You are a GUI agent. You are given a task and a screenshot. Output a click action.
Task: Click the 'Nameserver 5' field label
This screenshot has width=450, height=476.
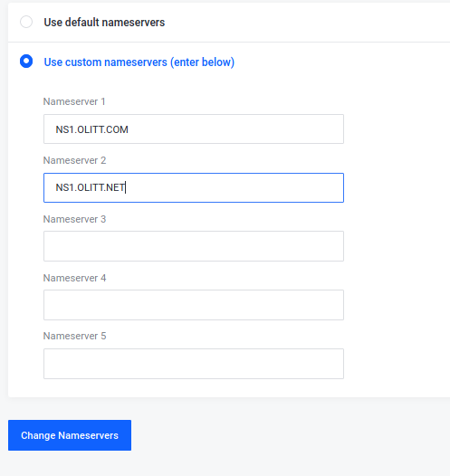[x=74, y=336]
